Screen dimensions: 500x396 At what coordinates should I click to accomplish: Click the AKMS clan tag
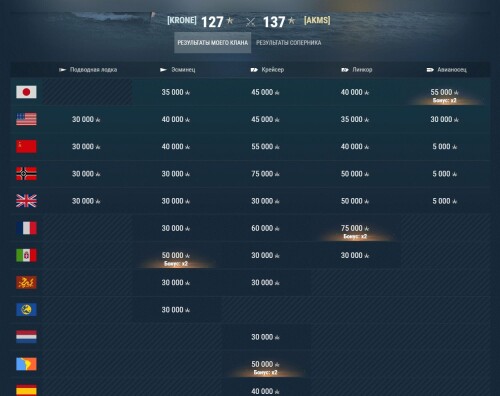point(317,20)
